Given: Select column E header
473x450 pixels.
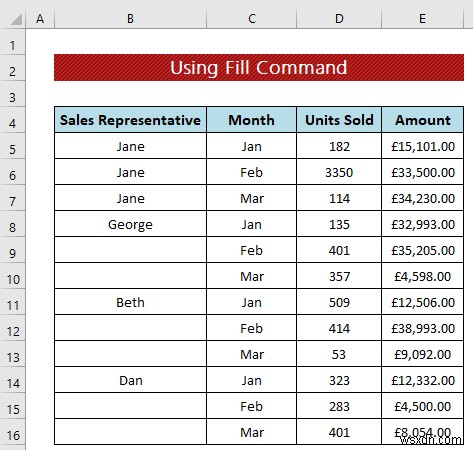Looking at the screenshot, I should (422, 19).
